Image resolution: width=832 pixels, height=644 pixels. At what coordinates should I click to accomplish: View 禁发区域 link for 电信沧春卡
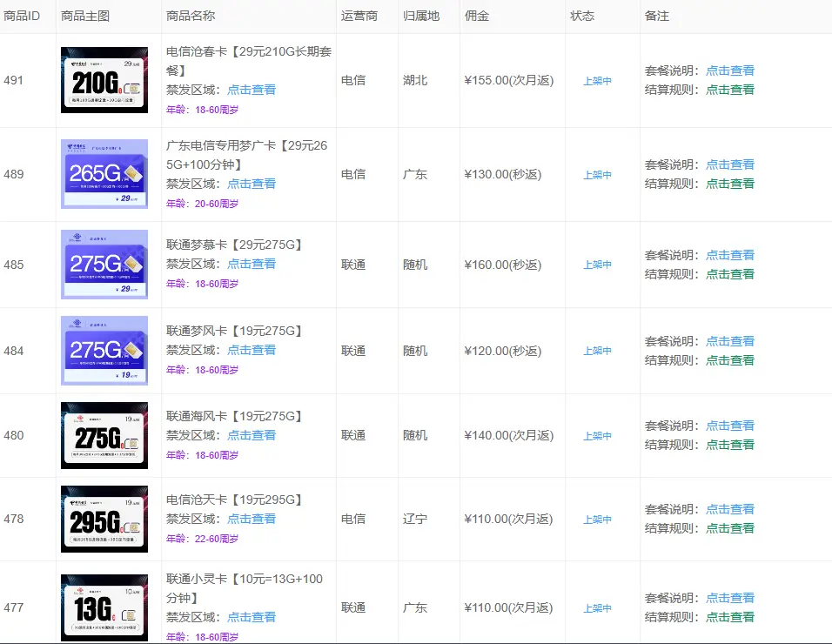point(252,90)
